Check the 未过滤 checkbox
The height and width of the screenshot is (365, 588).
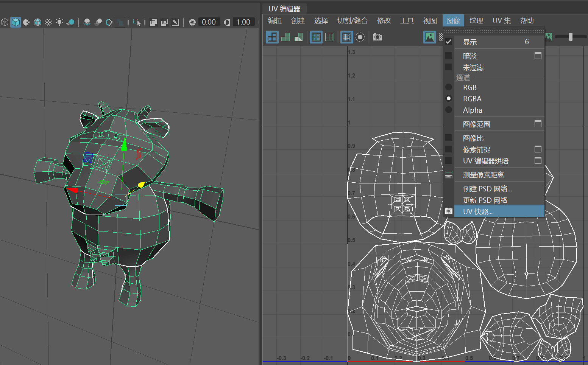[x=449, y=67]
